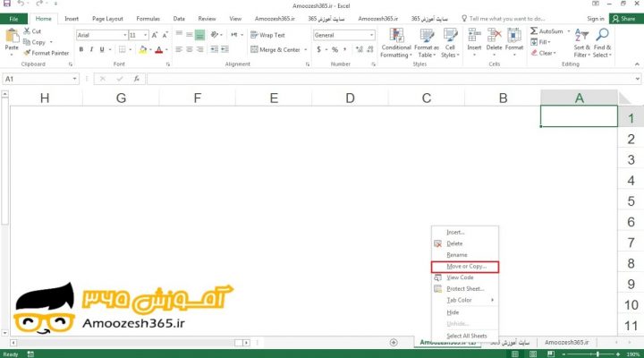644x358 pixels.
Task: Open Find & Select
Action: click(x=602, y=43)
